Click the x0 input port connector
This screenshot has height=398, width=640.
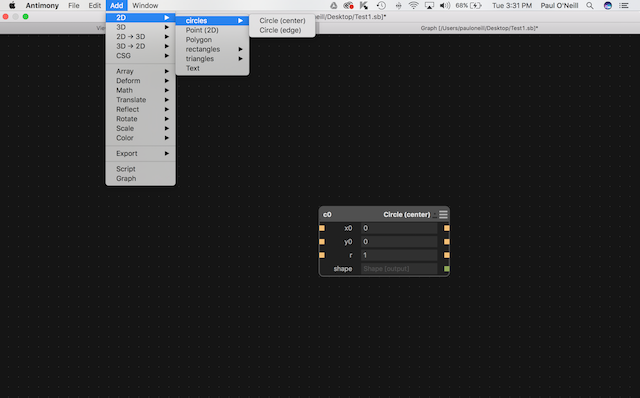(x=322, y=228)
